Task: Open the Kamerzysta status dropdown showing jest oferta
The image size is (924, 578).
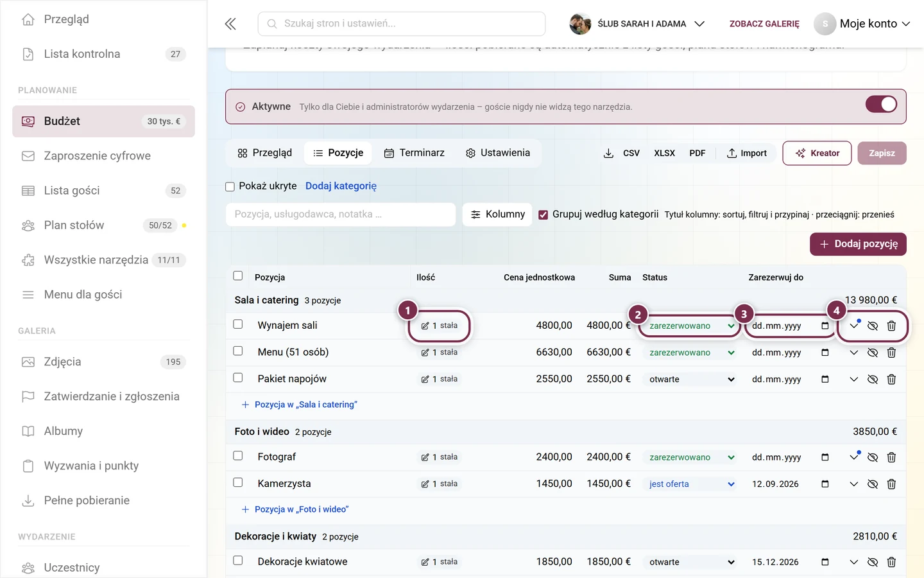Action: tap(690, 484)
